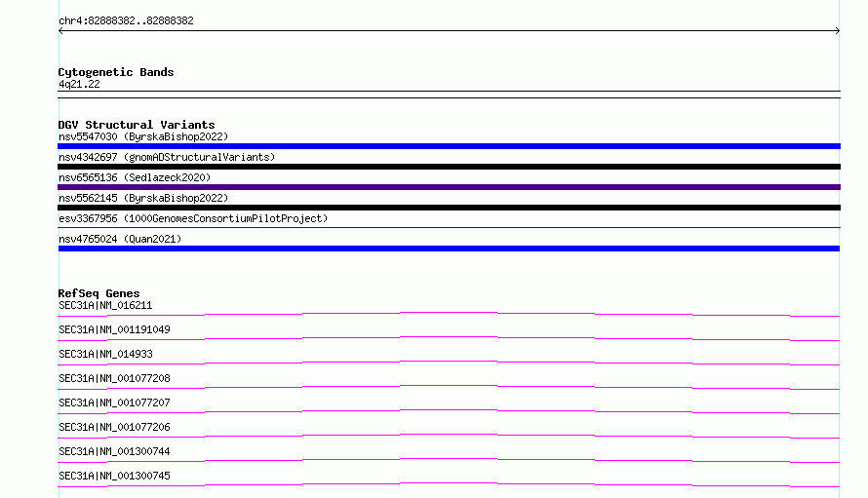868x498 pixels.
Task: Open variant nsv5562145 (ByrskaBishop2022) label
Action: point(143,198)
